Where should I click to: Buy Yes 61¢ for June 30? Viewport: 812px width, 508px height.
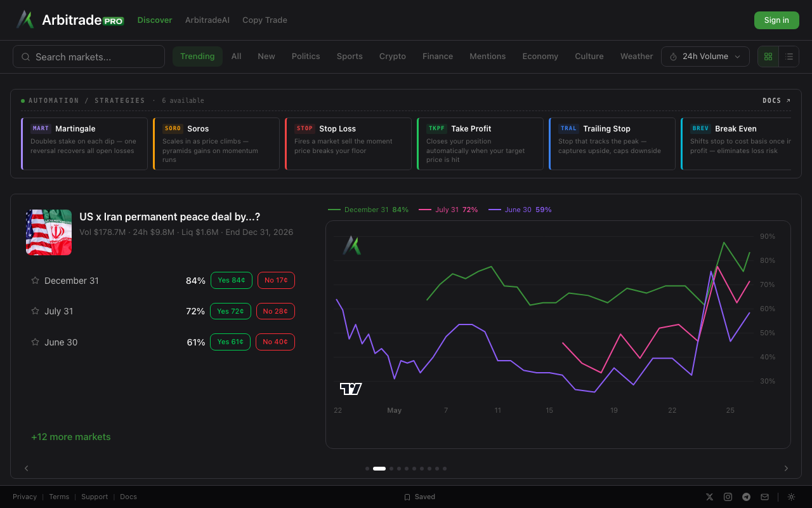coord(230,342)
